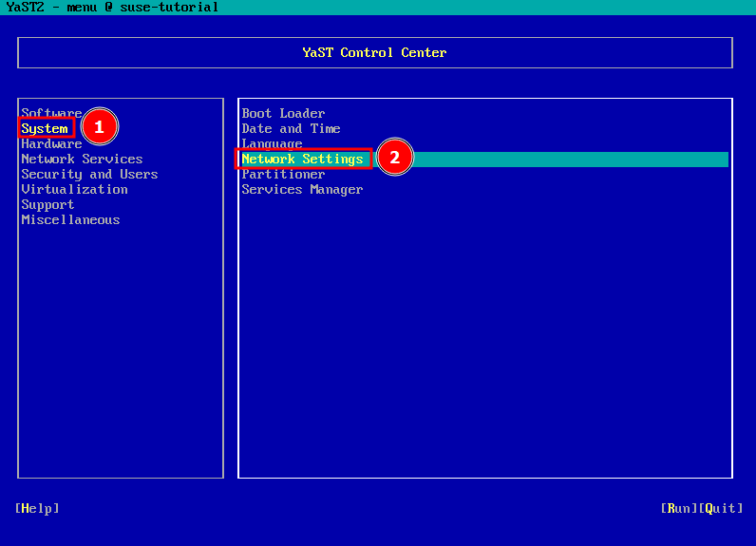Viewport: 756px width, 546px height.
Task: Select the Miscellaneous category
Action: (70, 219)
